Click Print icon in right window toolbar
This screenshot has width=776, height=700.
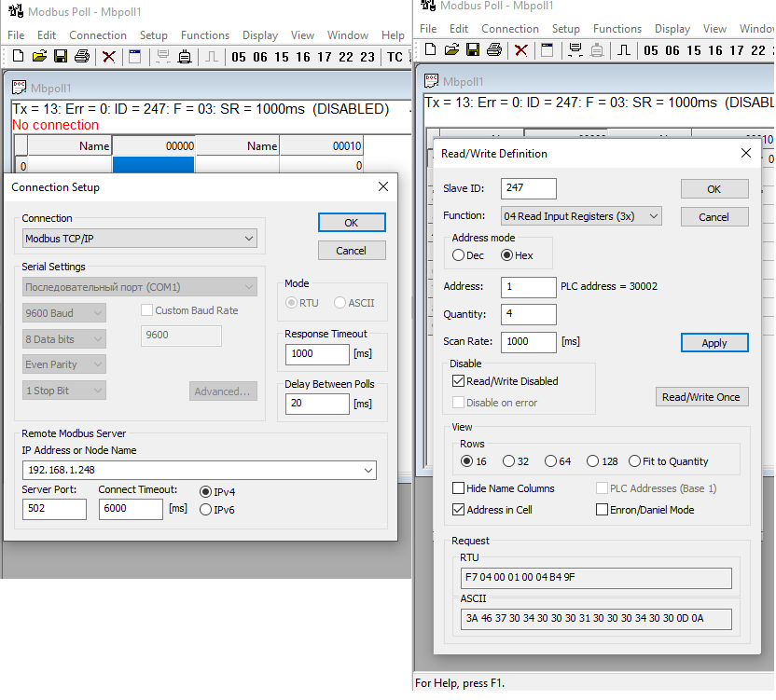pos(494,50)
